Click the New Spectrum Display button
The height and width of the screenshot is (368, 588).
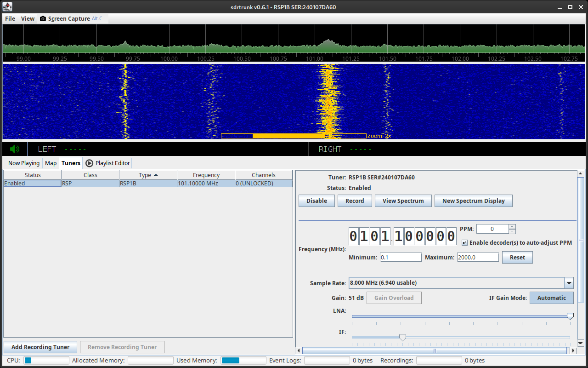point(473,201)
